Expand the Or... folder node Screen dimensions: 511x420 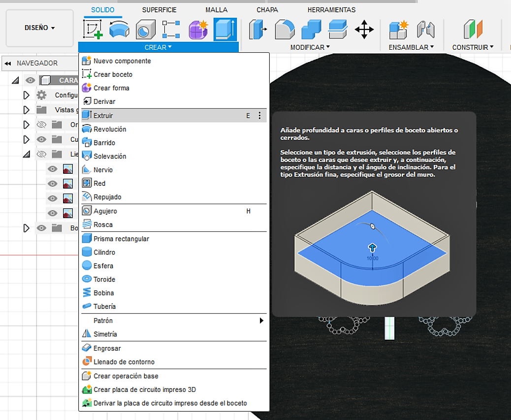click(27, 125)
